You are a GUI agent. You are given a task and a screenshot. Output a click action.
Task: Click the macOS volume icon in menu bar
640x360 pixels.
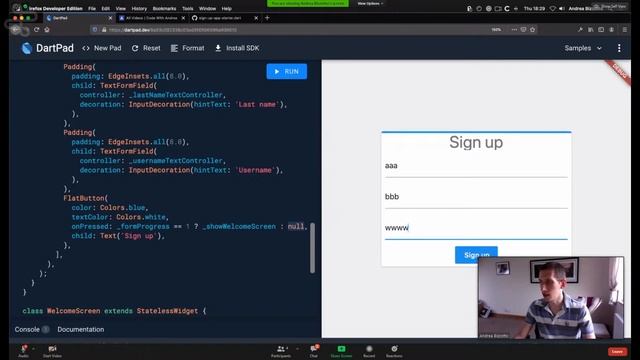pos(562,8)
